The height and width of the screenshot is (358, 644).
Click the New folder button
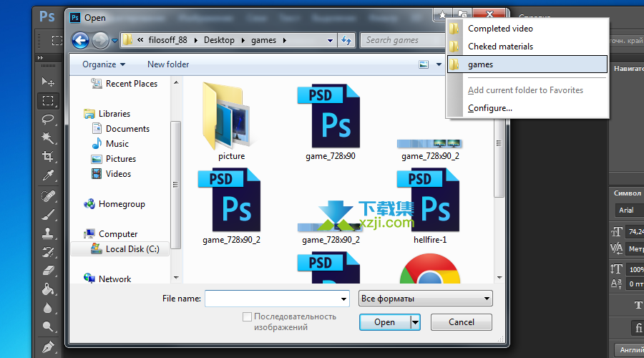168,64
